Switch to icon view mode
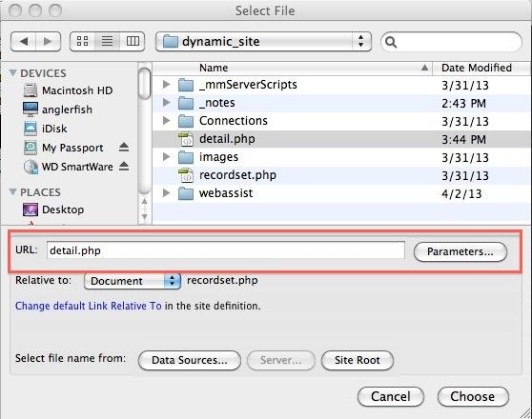 coord(82,41)
